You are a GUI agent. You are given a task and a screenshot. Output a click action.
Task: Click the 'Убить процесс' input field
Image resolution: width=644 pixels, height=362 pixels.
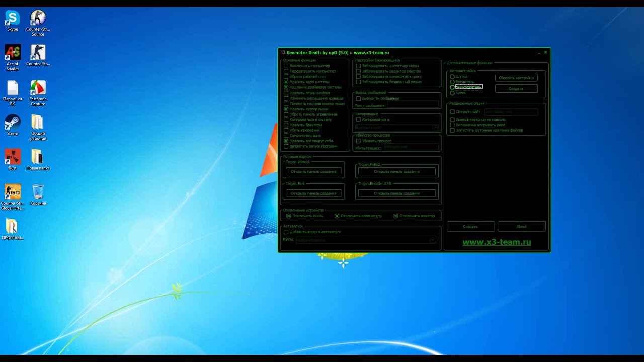[412, 147]
